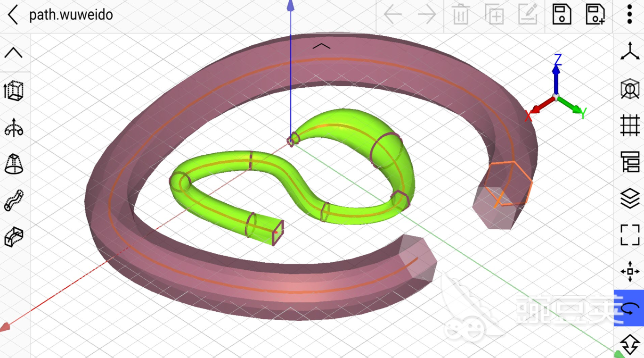Select the Sweep along path tool
644x358 pixels.
pyautogui.click(x=14, y=235)
